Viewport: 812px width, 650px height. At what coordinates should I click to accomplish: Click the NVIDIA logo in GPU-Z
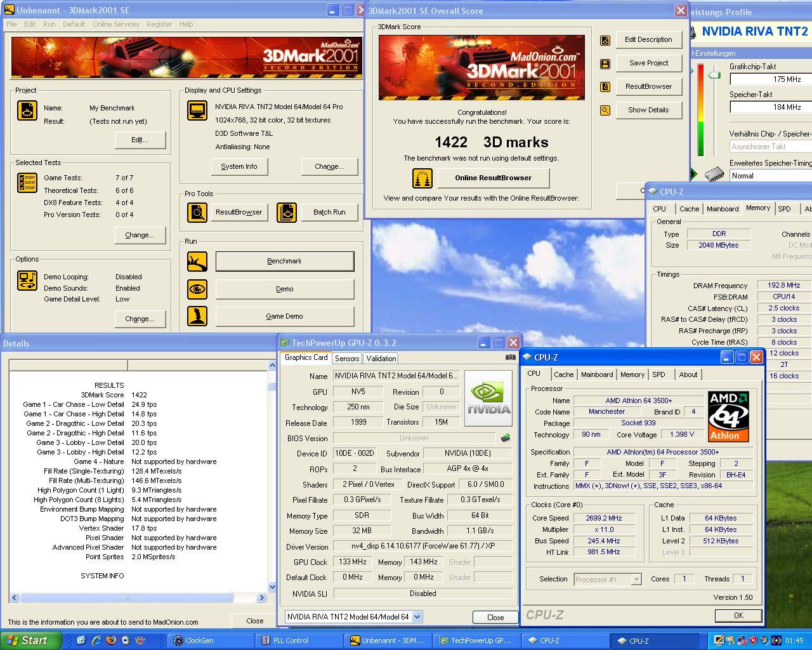pyautogui.click(x=488, y=399)
